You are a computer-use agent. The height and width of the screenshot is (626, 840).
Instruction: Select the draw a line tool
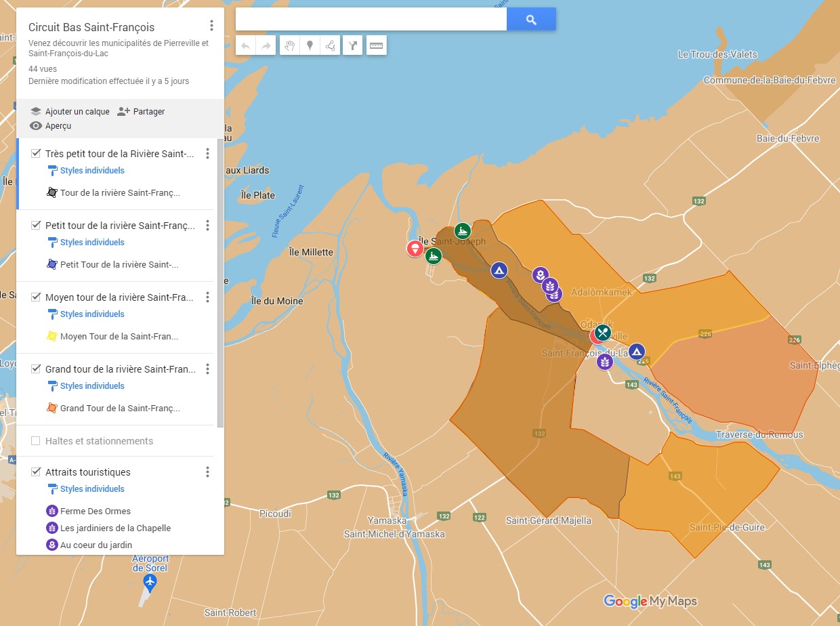coord(331,46)
